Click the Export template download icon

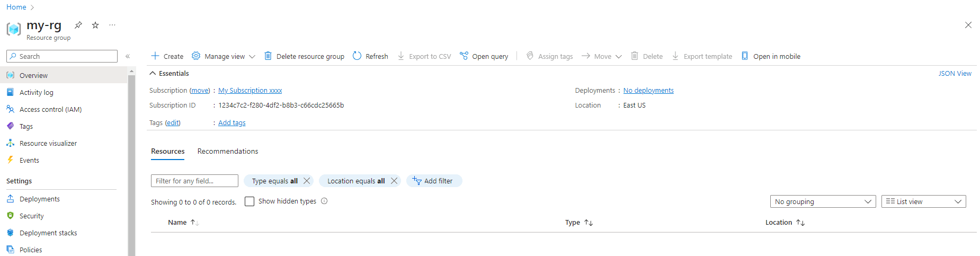pyautogui.click(x=675, y=56)
